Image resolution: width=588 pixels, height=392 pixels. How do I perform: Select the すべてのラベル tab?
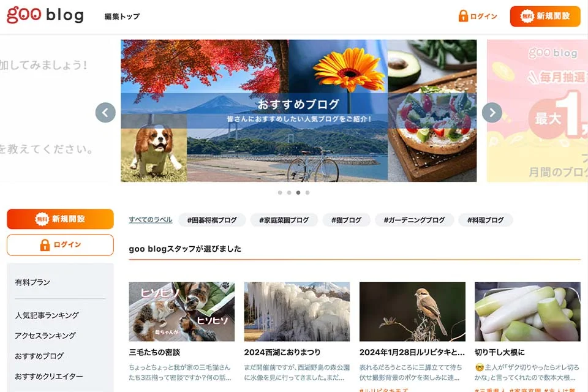pyautogui.click(x=151, y=220)
